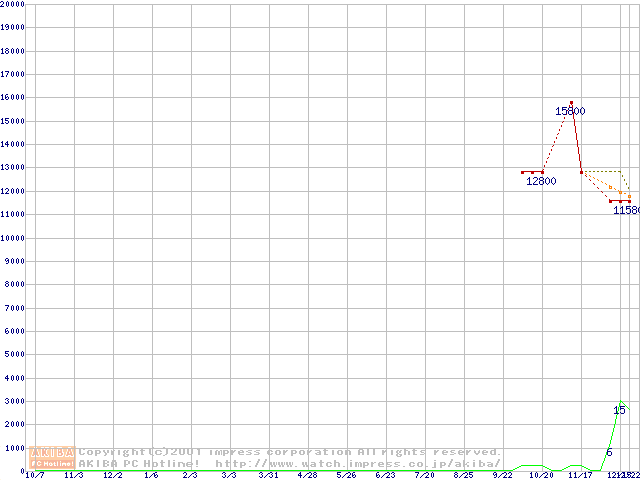Click the 20000 y-axis label
The height and width of the screenshot is (480, 640).
coord(13,4)
